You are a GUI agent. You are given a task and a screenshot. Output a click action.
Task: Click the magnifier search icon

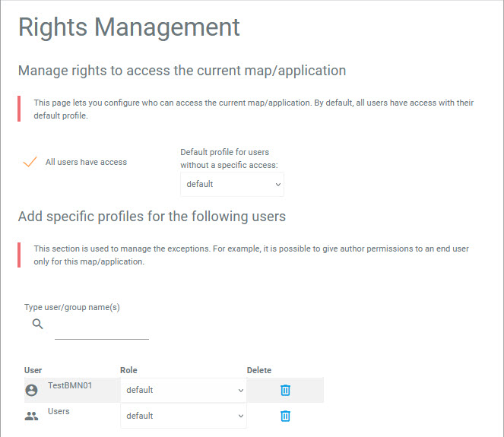click(x=38, y=325)
